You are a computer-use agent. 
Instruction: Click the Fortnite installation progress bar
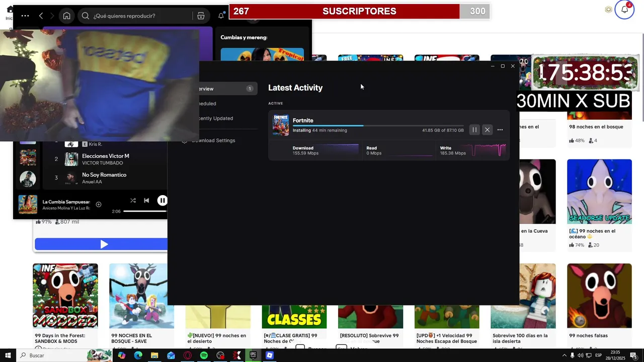[x=378, y=126]
